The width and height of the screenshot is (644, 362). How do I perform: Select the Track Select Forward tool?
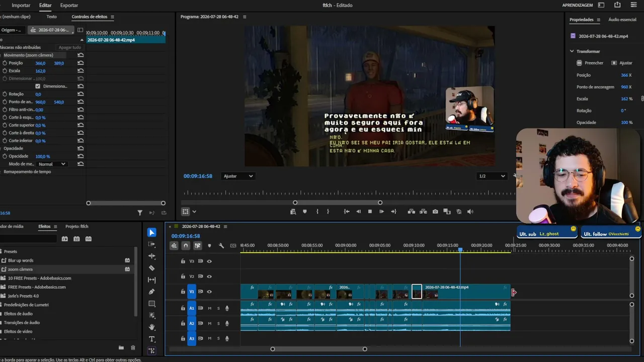151,244
